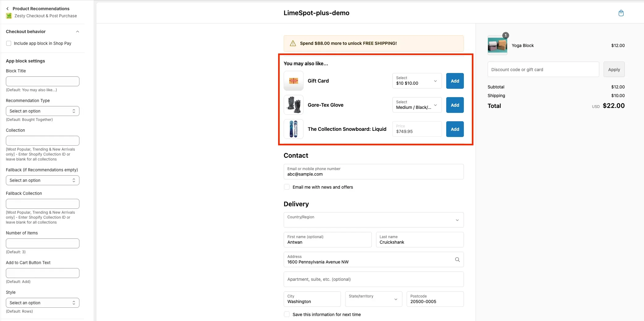Image resolution: width=644 pixels, height=321 pixels.
Task: Click Apply for the discount code
Action: point(614,70)
